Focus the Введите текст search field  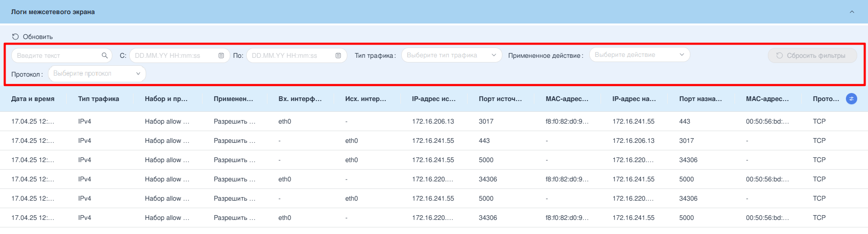click(x=56, y=55)
